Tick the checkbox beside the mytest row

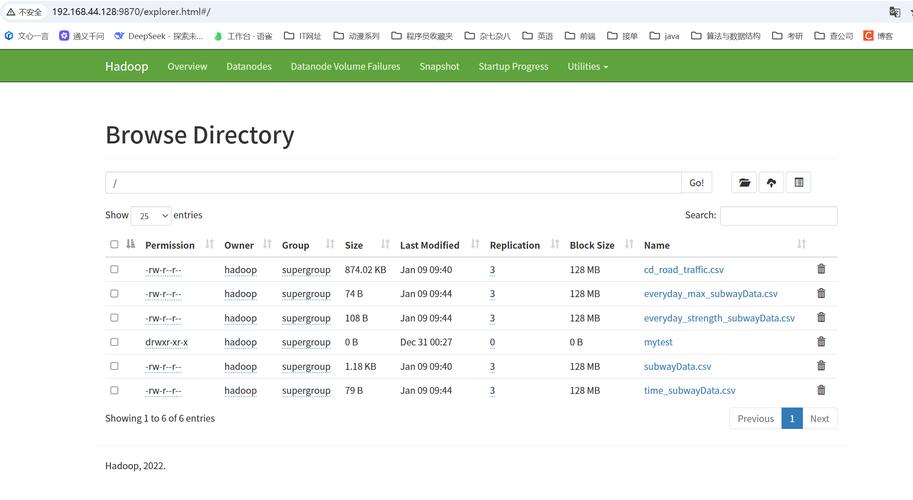[114, 342]
